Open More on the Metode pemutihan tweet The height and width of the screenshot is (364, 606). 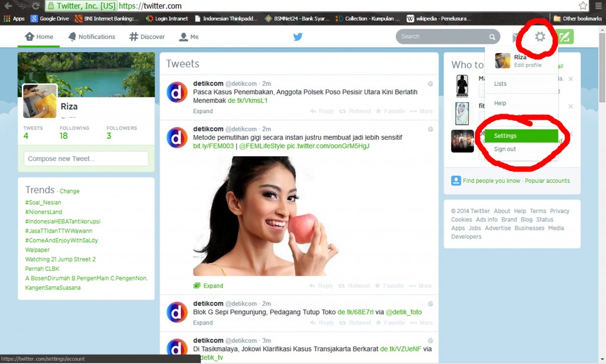pos(421,286)
